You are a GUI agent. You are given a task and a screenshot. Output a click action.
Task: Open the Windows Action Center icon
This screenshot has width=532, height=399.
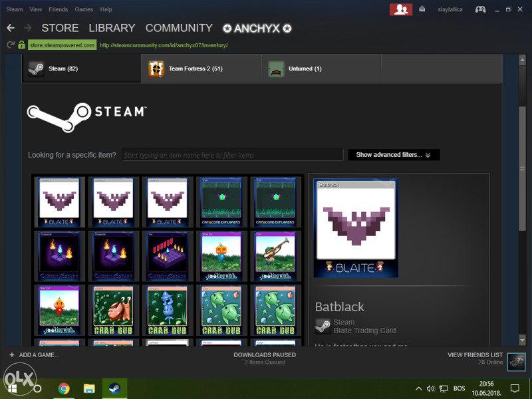point(515,388)
